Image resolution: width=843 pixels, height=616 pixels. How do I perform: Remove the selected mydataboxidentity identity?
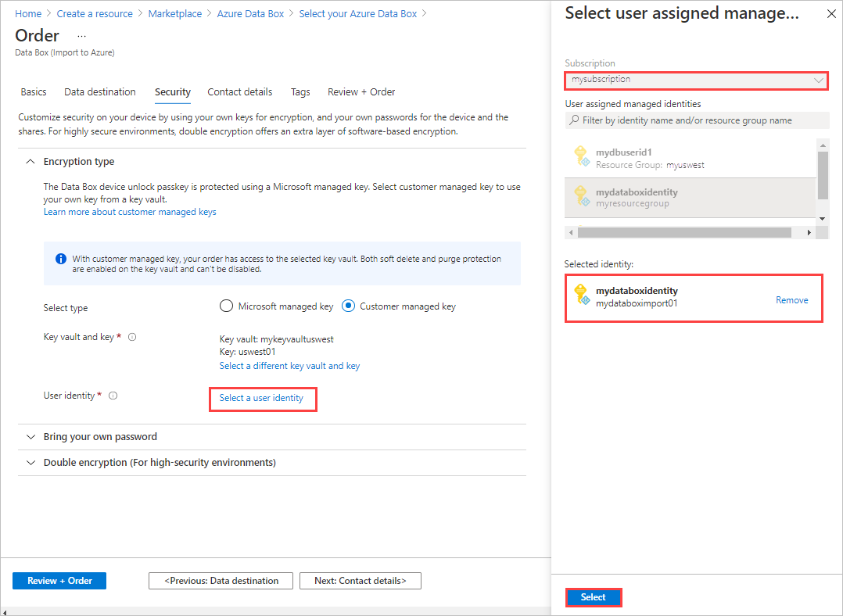[x=792, y=299]
